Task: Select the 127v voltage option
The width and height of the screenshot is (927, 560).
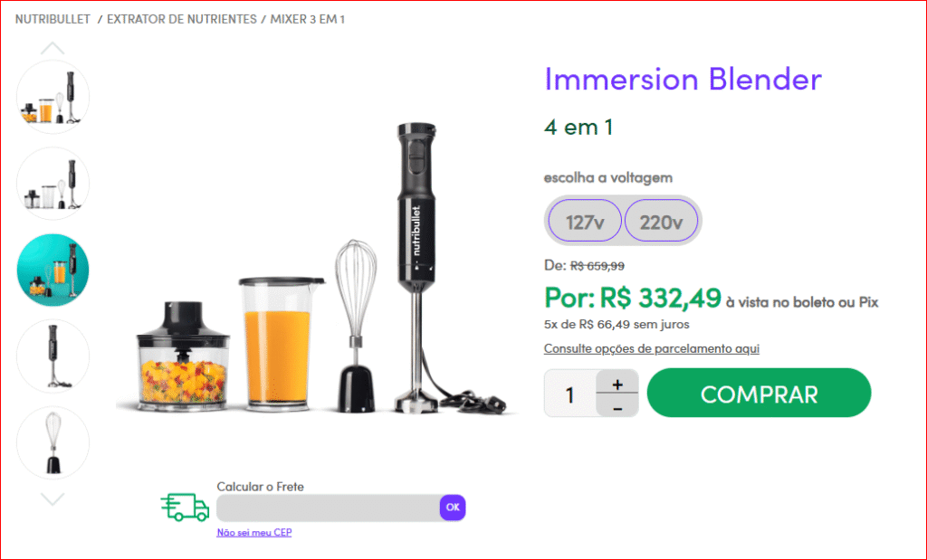Action: click(x=585, y=221)
